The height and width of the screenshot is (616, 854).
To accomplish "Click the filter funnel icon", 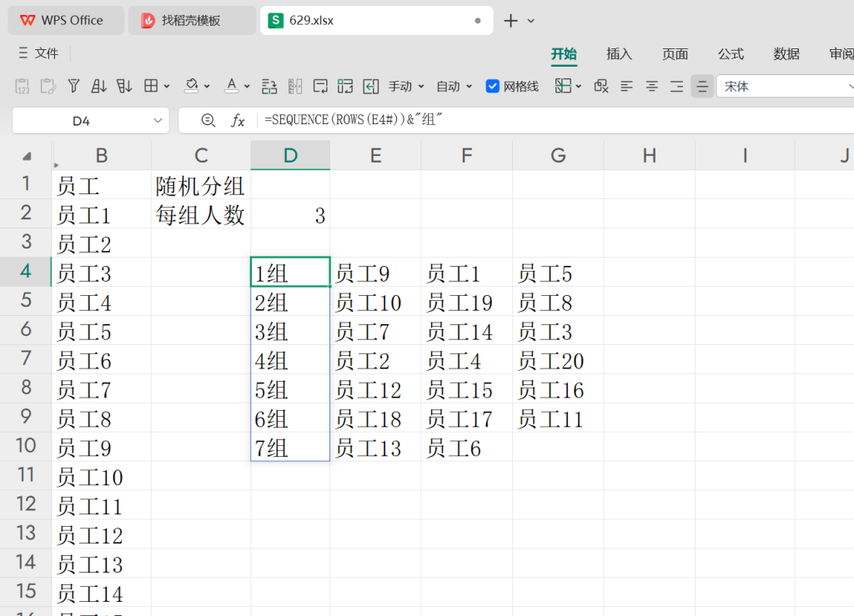I will coord(73,86).
